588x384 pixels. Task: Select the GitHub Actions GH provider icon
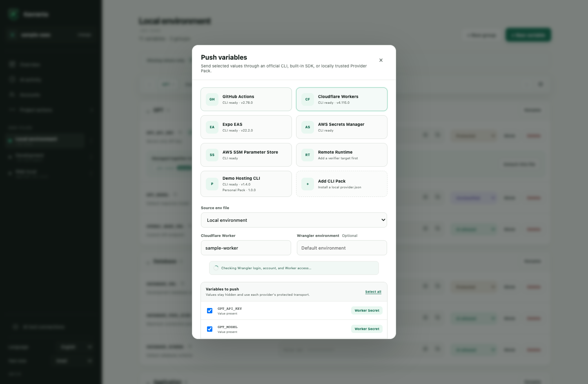[212, 99]
